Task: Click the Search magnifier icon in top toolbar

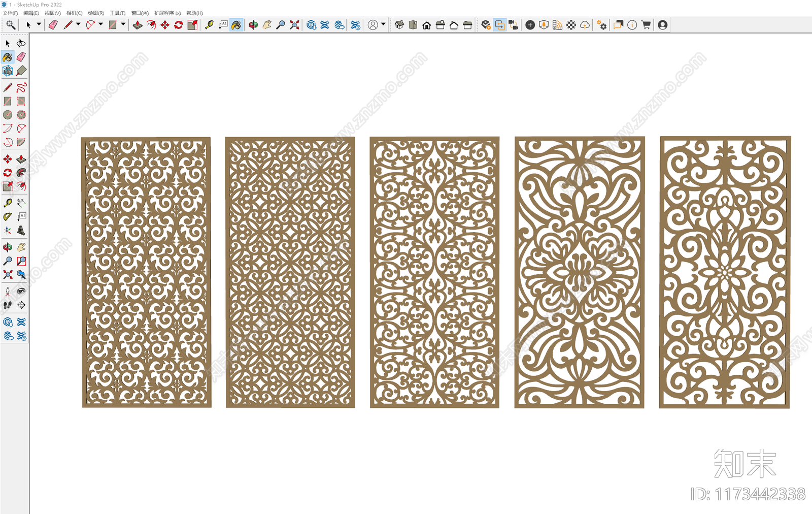Action: coord(10,25)
